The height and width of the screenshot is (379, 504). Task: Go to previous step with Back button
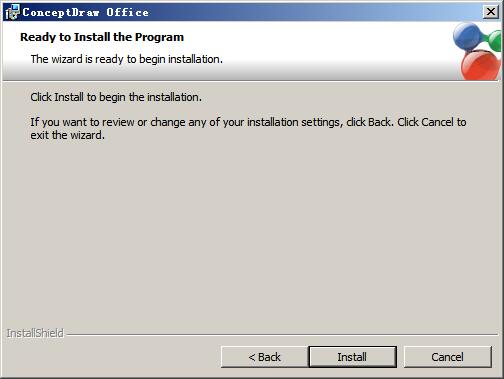264,357
